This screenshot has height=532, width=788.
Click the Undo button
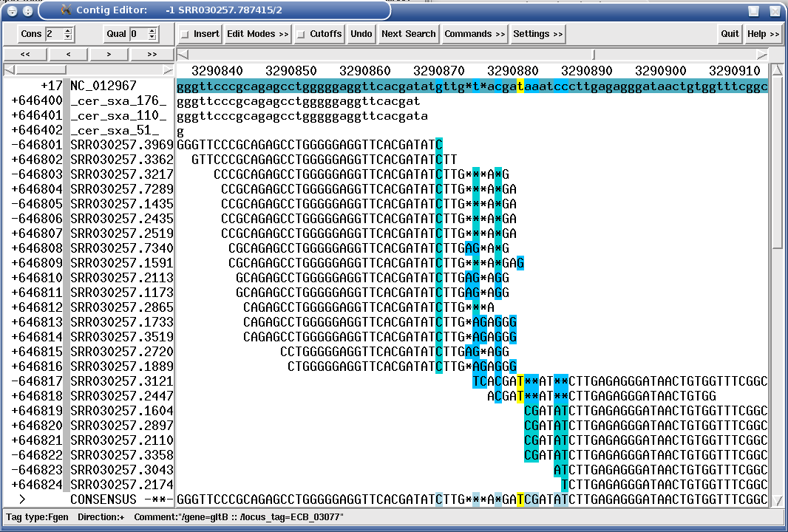click(x=361, y=34)
